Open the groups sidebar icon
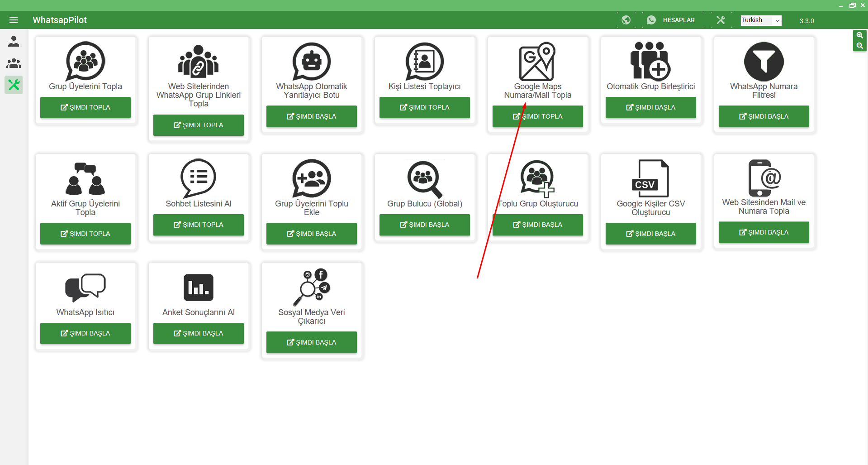The width and height of the screenshot is (868, 465). [x=14, y=63]
